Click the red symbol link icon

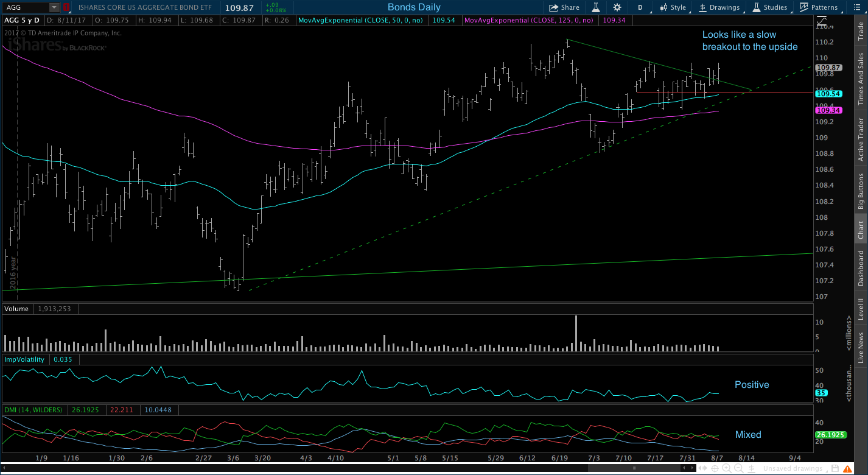tap(66, 7)
